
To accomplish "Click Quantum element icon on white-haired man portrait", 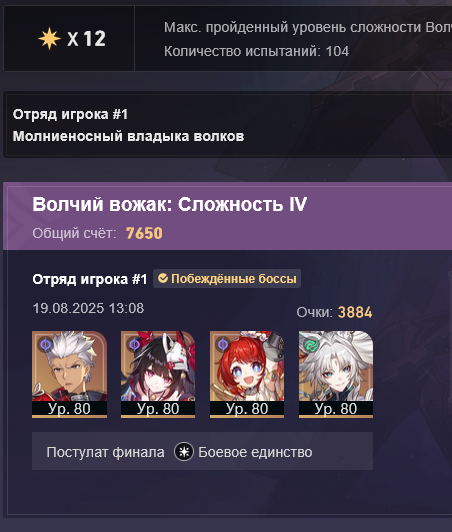I will coord(45,345).
